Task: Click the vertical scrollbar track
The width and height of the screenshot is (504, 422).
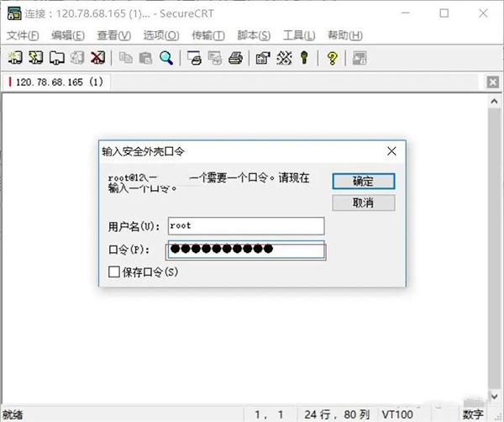Action: tap(495, 248)
